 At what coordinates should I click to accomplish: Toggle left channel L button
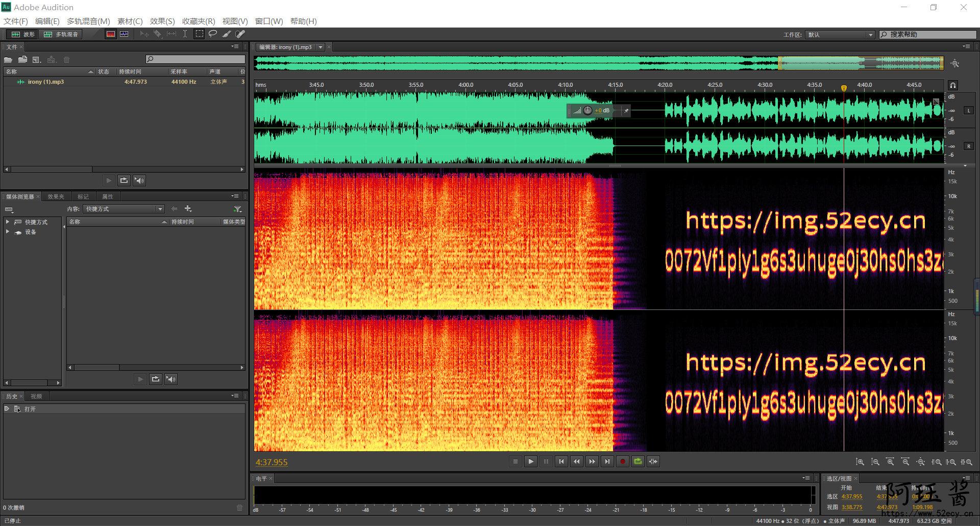pyautogui.click(x=968, y=110)
